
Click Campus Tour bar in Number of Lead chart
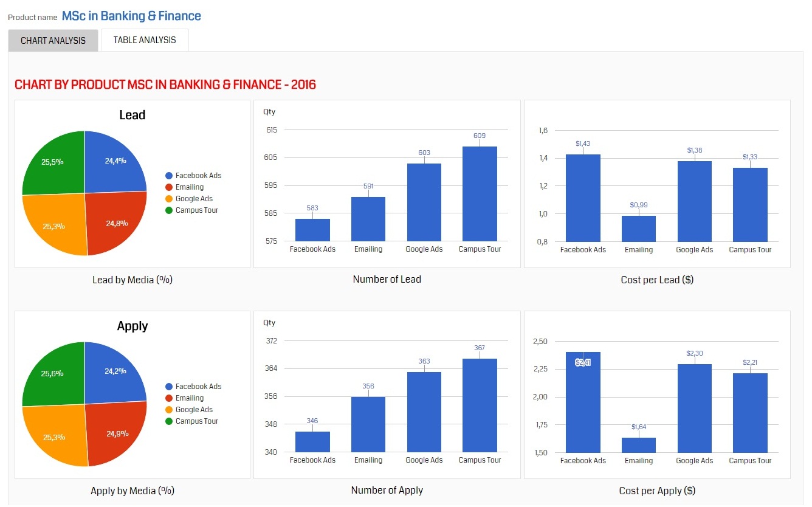click(x=480, y=194)
